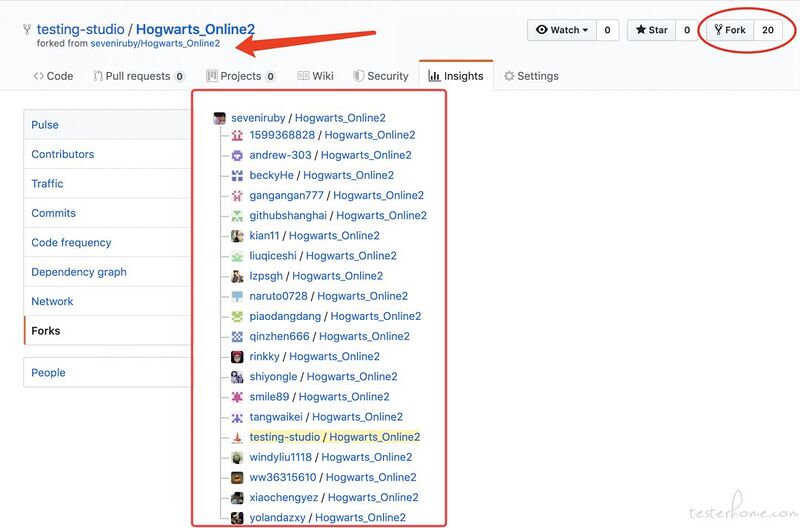The image size is (800, 528).
Task: Click xiaochengyez avatar icon
Action: click(x=237, y=498)
